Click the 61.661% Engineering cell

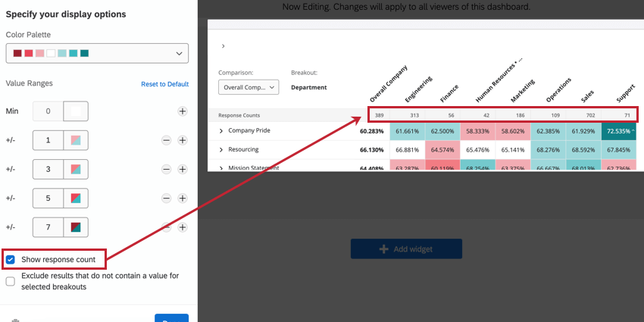coord(408,131)
